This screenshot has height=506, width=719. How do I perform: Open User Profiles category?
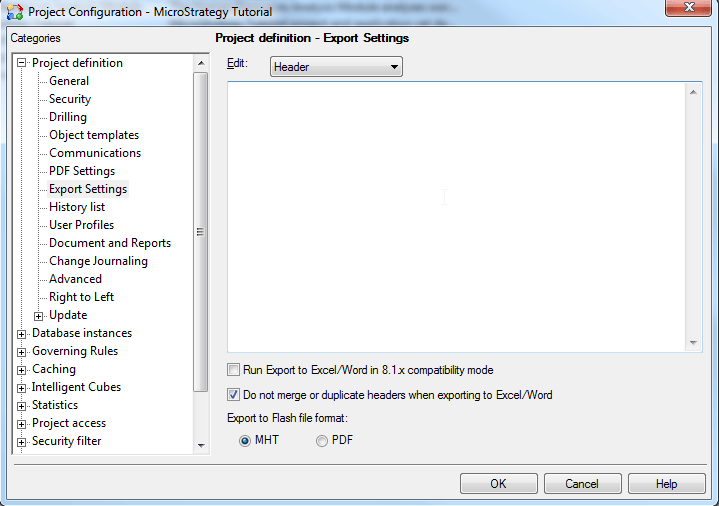click(x=82, y=225)
